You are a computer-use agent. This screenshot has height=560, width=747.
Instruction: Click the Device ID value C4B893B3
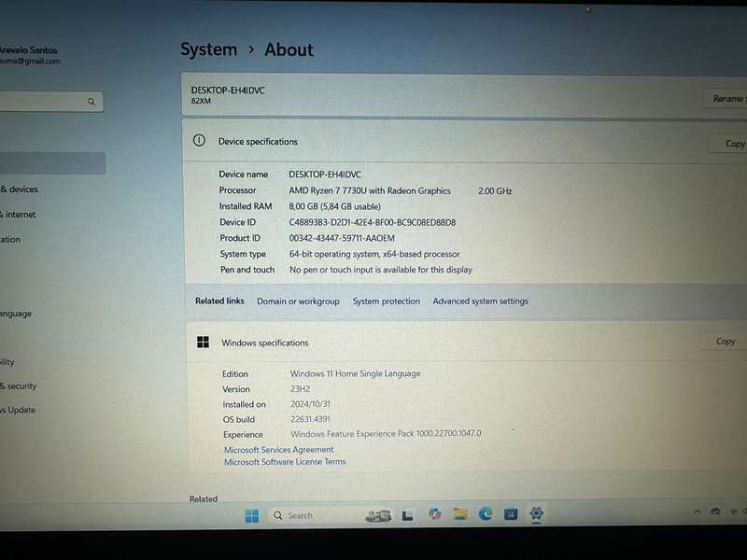372,222
